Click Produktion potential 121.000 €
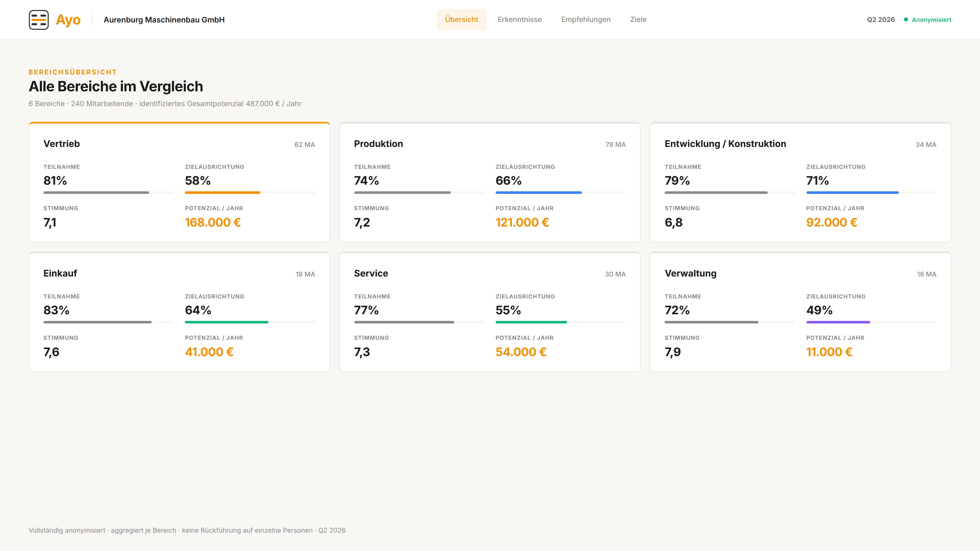The width and height of the screenshot is (980, 551). [x=522, y=222]
